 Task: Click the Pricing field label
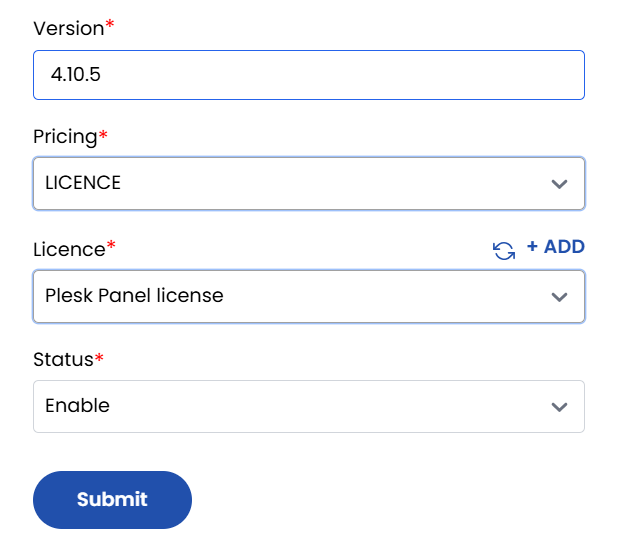coord(65,137)
